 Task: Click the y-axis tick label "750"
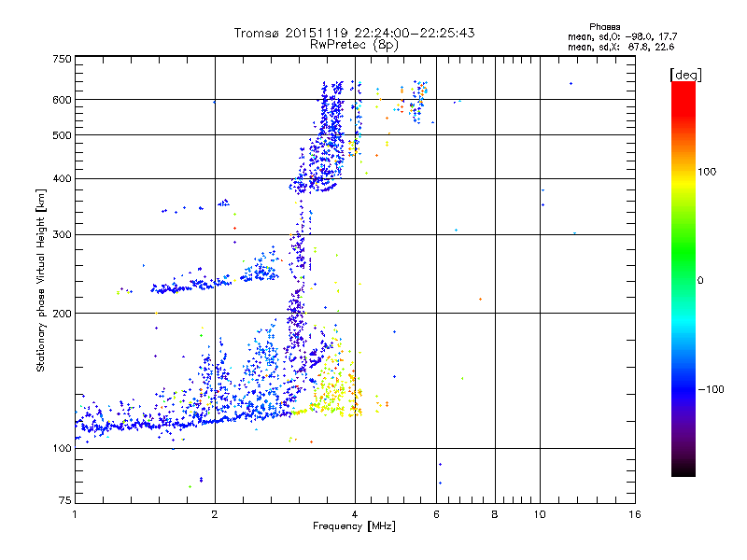63,59
